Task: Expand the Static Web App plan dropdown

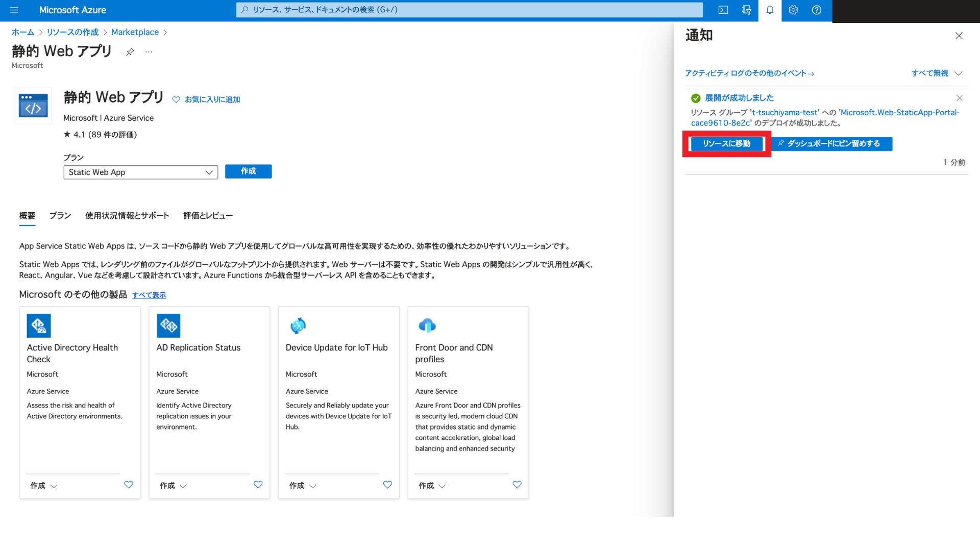Action: point(140,172)
